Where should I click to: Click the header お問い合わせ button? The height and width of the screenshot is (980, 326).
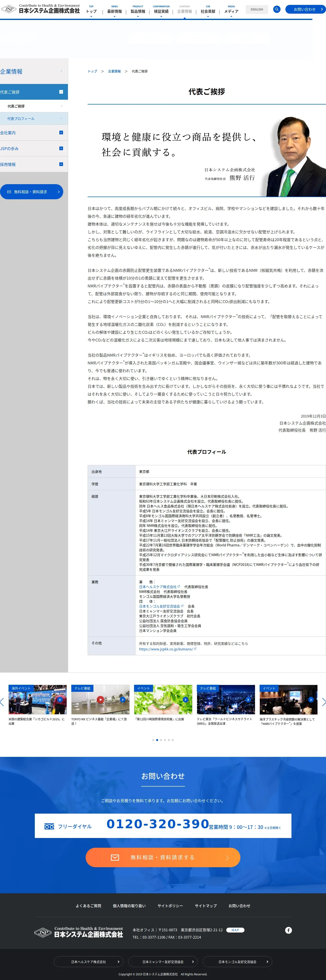(305, 9)
